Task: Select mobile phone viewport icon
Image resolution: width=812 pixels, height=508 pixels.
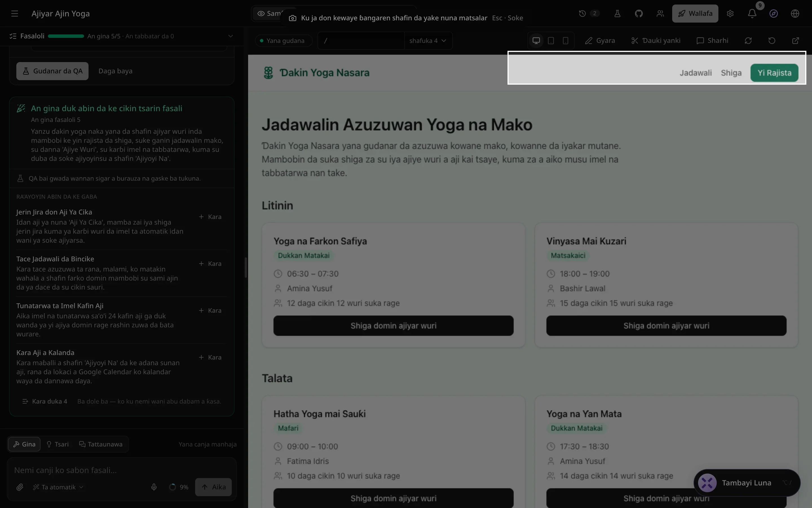Action: click(x=565, y=41)
